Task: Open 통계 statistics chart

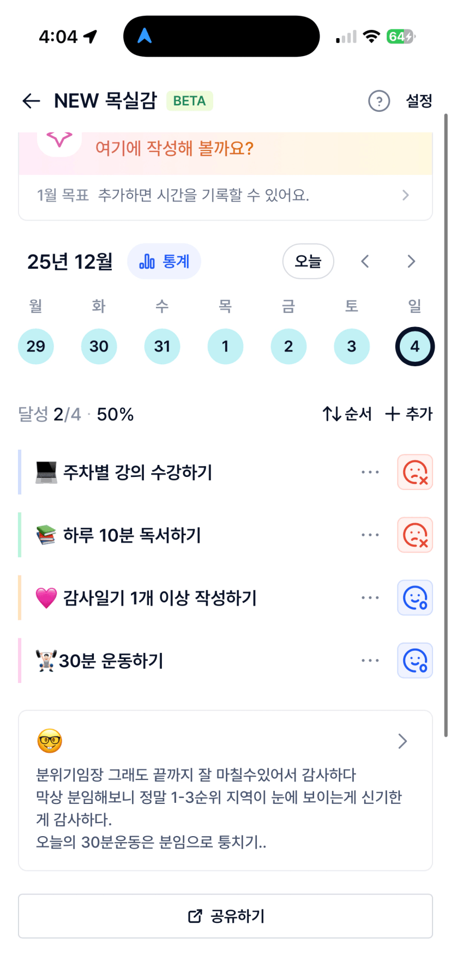Action: 164,262
